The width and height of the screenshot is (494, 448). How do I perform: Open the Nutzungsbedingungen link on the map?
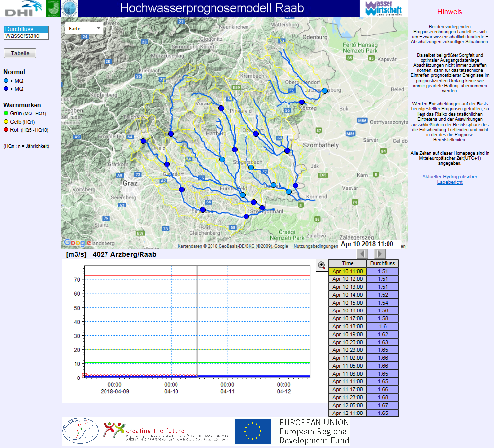pos(316,246)
